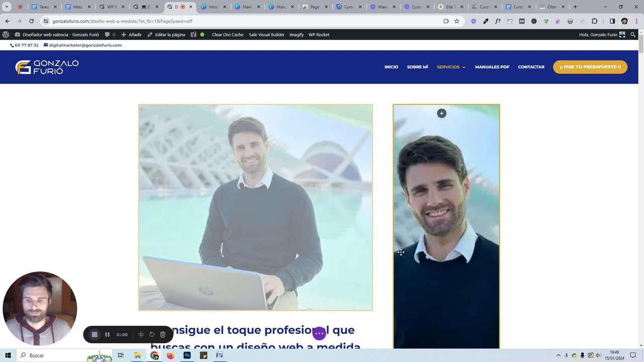Open the Chrome side panel icon
Screen dimensions: 644x362
click(612, 21)
